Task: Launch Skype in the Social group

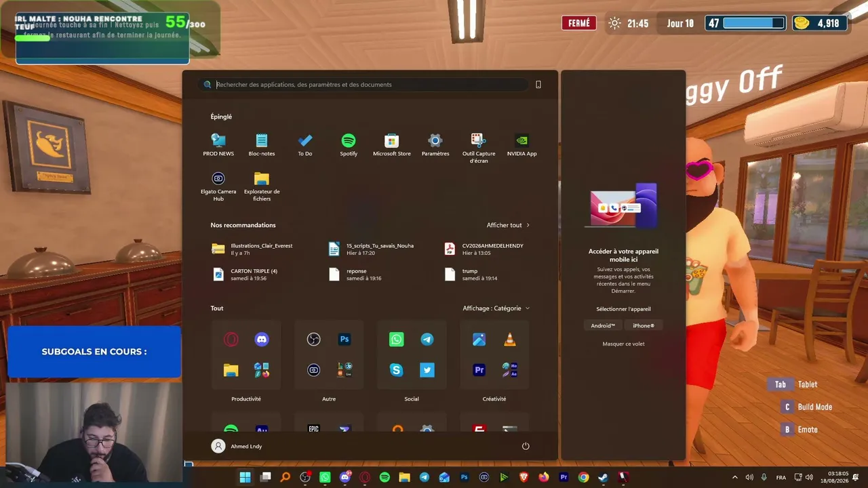Action: (397, 370)
